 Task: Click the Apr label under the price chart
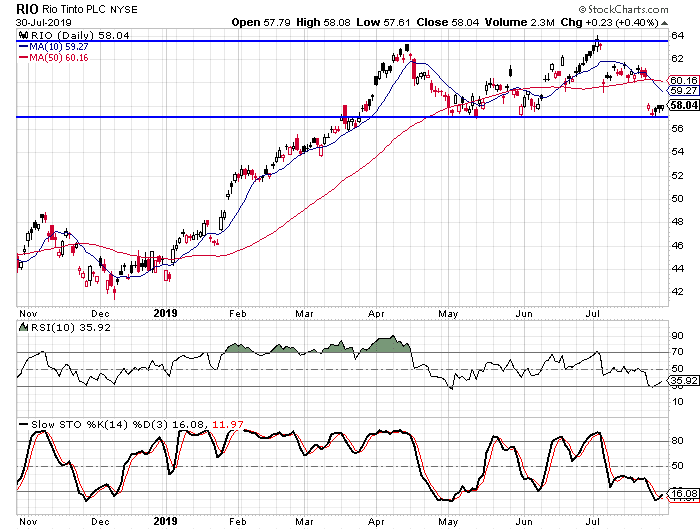tap(376, 314)
